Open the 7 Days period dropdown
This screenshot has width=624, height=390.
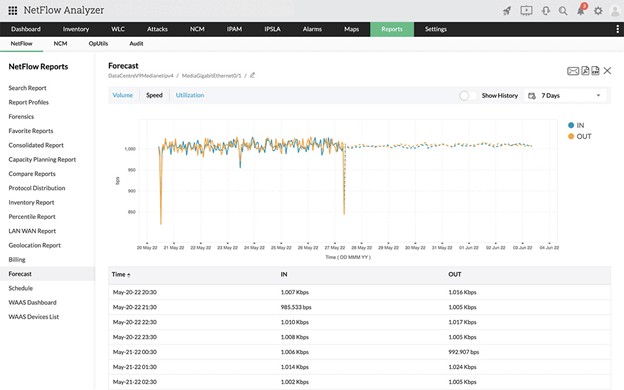tap(565, 96)
